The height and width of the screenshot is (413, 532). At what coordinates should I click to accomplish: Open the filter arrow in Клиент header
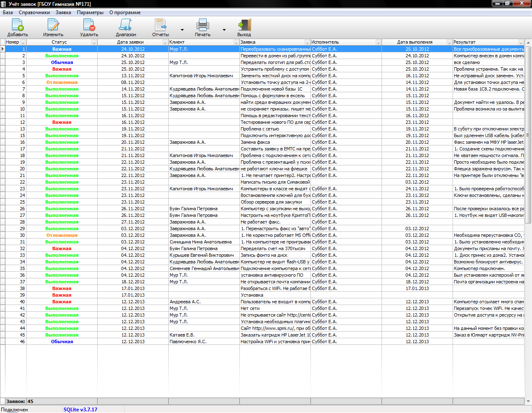(x=236, y=42)
